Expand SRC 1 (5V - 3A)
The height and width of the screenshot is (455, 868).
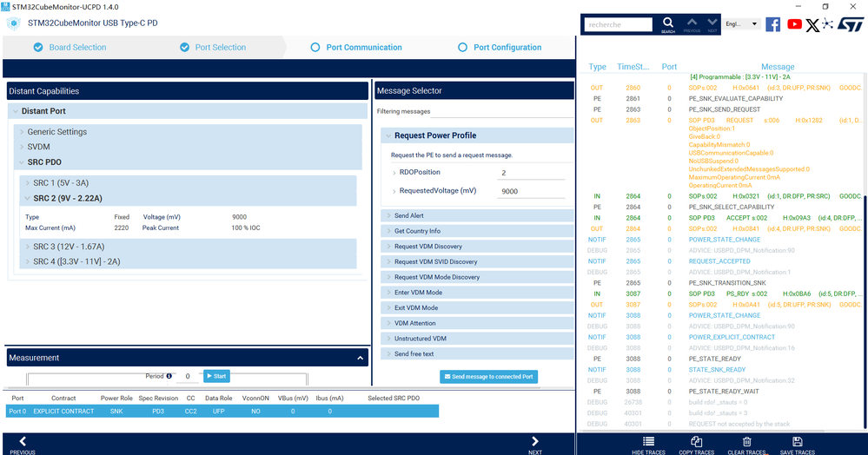[27, 182]
